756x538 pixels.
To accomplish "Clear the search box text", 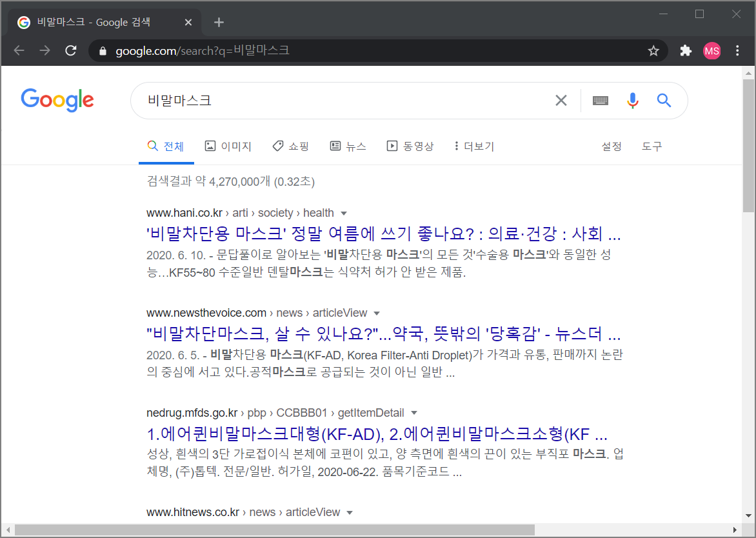I will [x=561, y=100].
